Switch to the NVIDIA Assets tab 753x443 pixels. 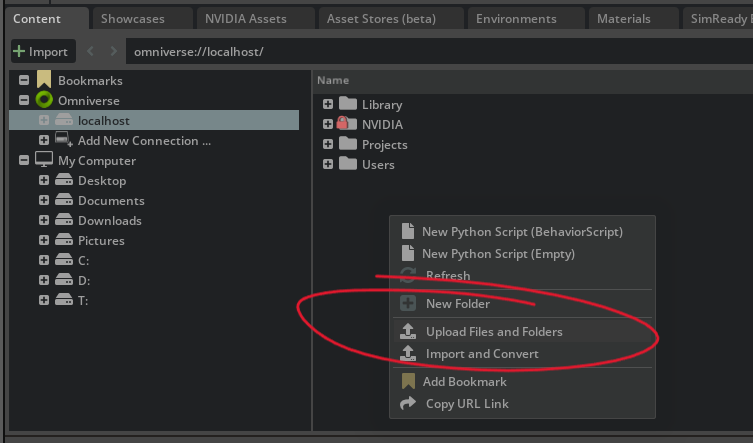tap(245, 19)
